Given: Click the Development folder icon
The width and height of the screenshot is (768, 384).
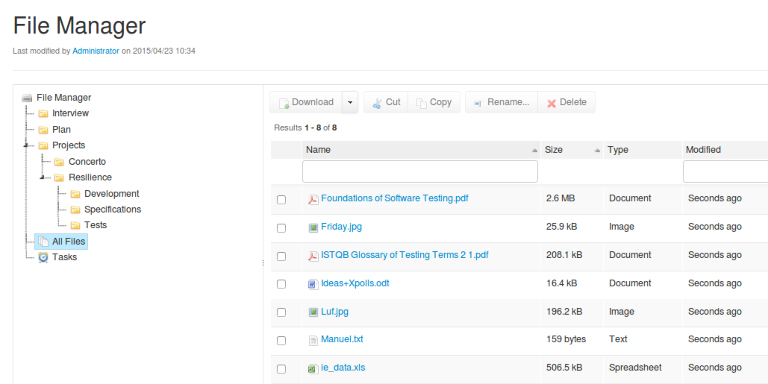Looking at the screenshot, I should click(75, 194).
